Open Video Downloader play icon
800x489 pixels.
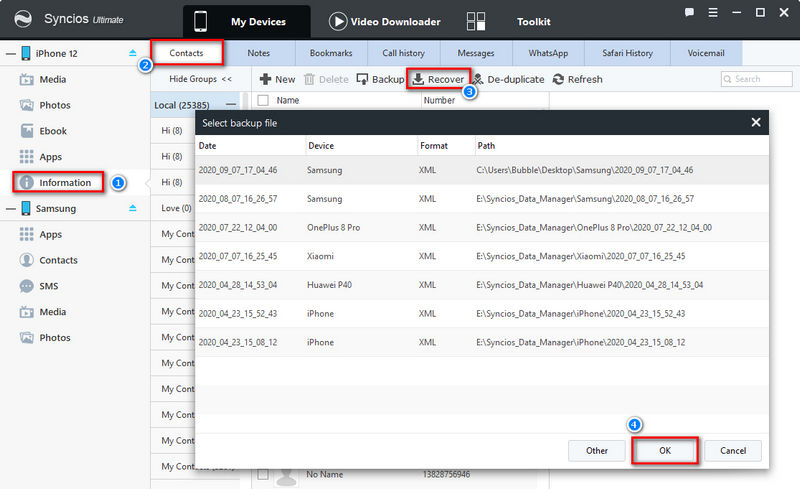pos(338,21)
